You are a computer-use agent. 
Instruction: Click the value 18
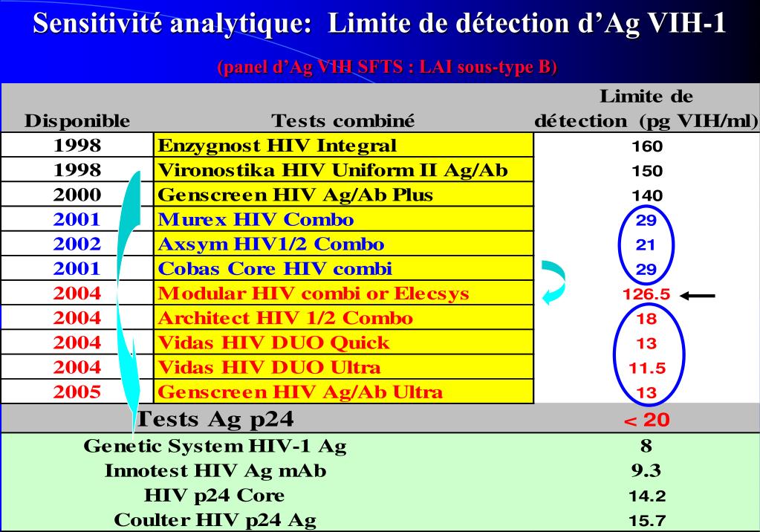coord(646,319)
